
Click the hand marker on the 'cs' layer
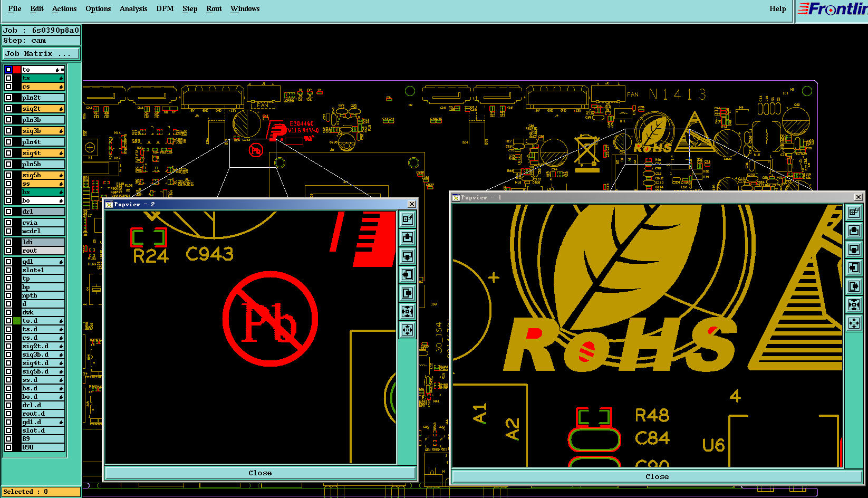point(61,87)
